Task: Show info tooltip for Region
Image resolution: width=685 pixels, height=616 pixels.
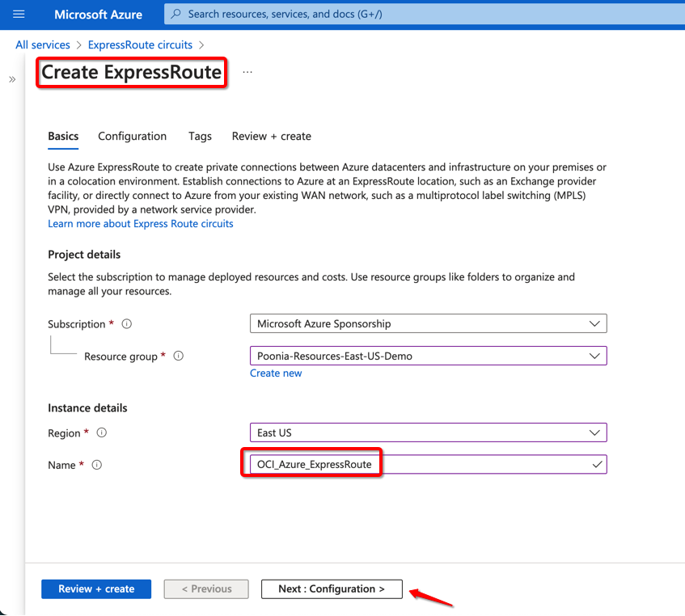Action: coord(102,433)
